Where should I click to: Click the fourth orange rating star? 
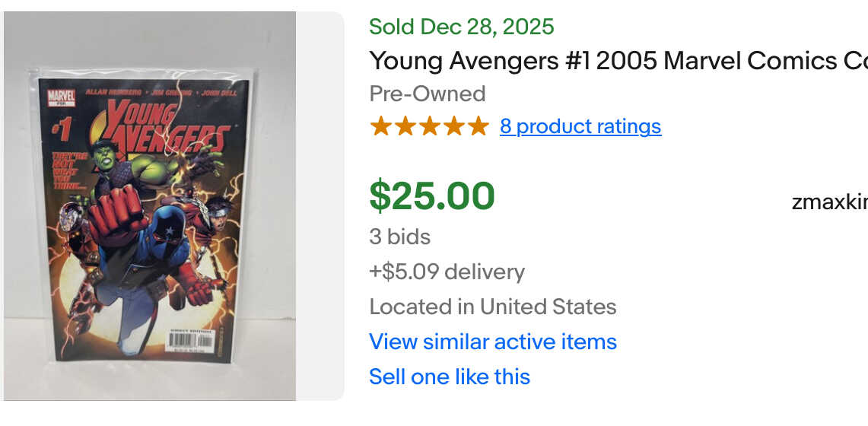coord(453,126)
